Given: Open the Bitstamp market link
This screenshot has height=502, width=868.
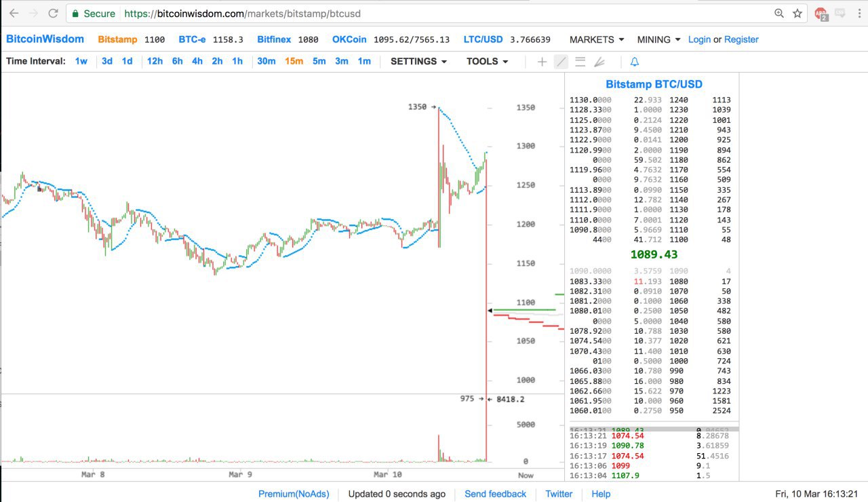Looking at the screenshot, I should tap(117, 39).
